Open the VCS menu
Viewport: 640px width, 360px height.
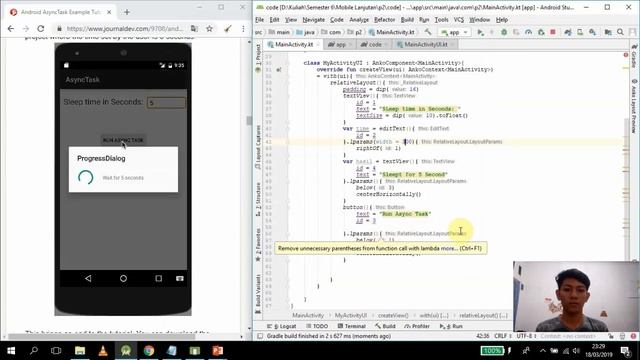(459, 20)
